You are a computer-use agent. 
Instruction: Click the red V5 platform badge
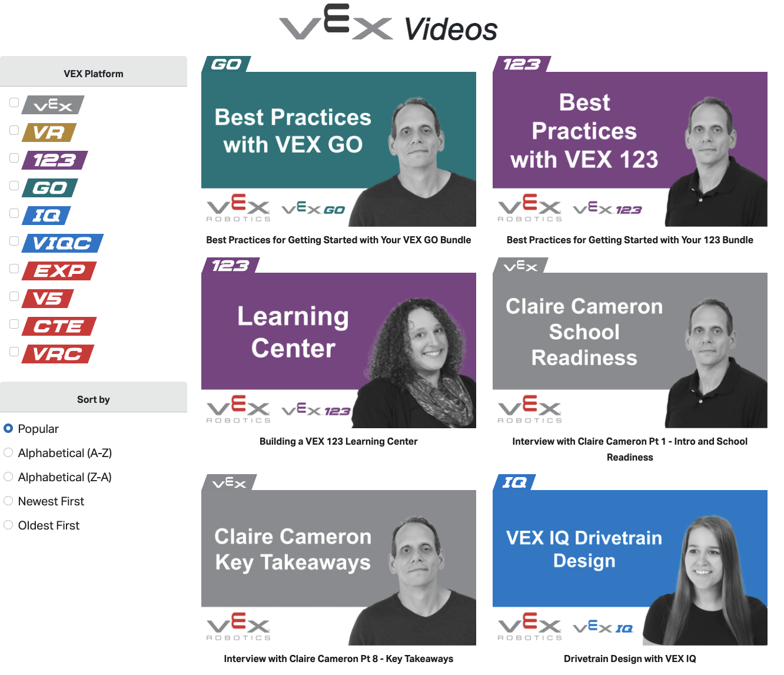pyautogui.click(x=48, y=299)
